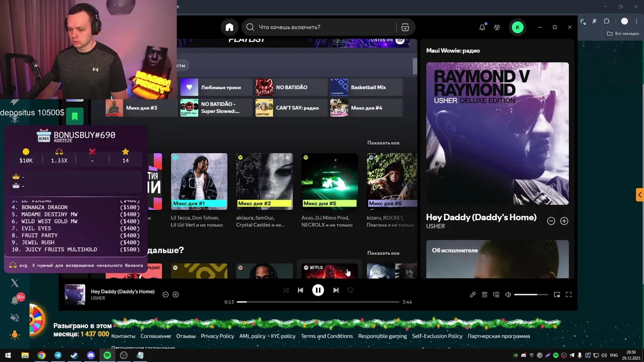Image resolution: width=644 pixels, height=362 pixels.
Task: Open the X (Twitter) icon in left sidebar
Action: (15, 283)
